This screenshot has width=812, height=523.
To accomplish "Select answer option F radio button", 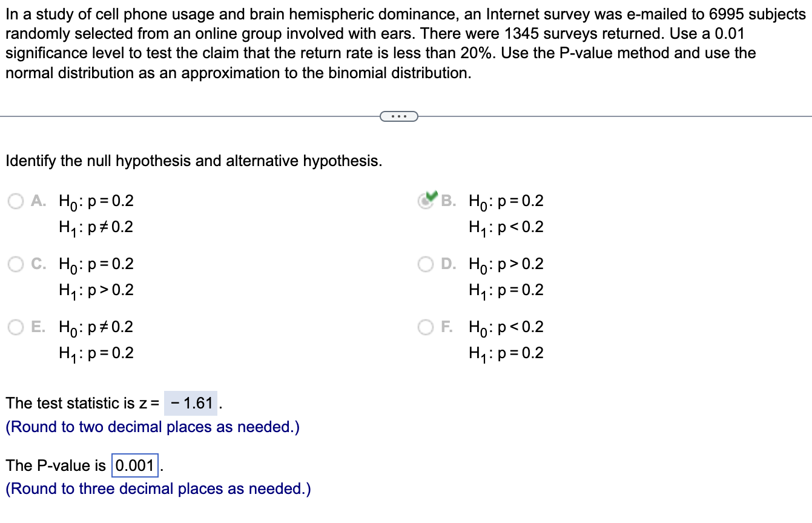I will [425, 327].
